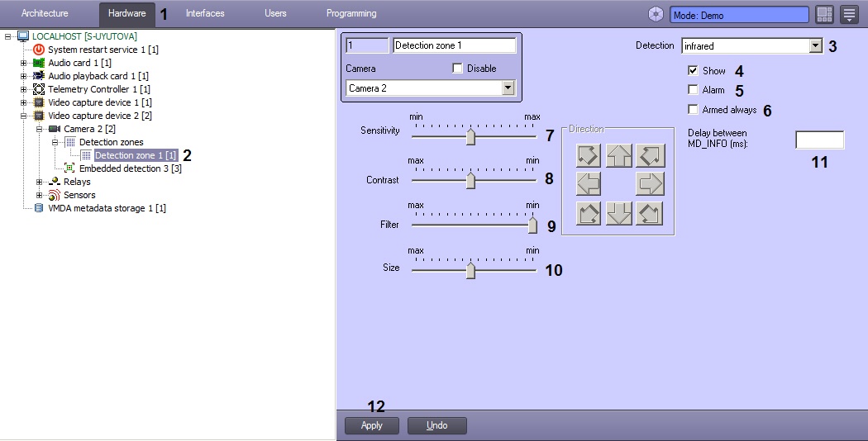Viewport: 868px width, 441px height.
Task: Select the left direction arrow
Action: pos(589,183)
